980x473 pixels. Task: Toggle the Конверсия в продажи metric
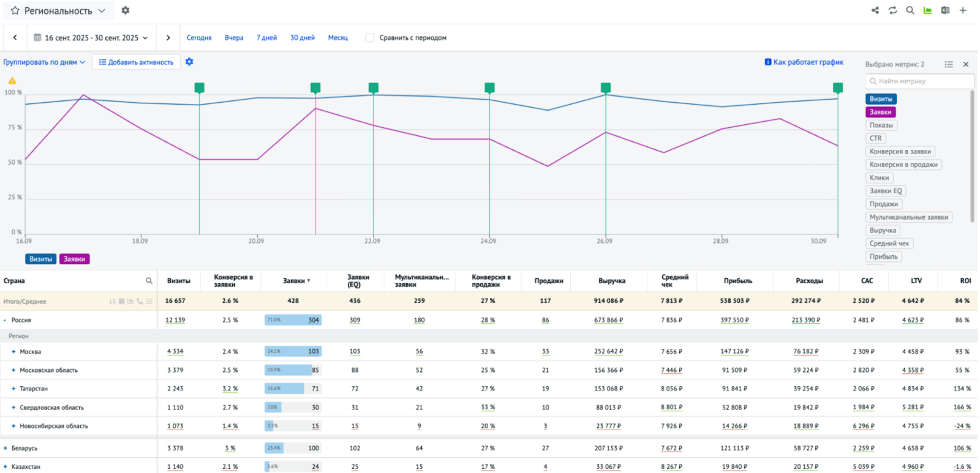pyautogui.click(x=903, y=165)
